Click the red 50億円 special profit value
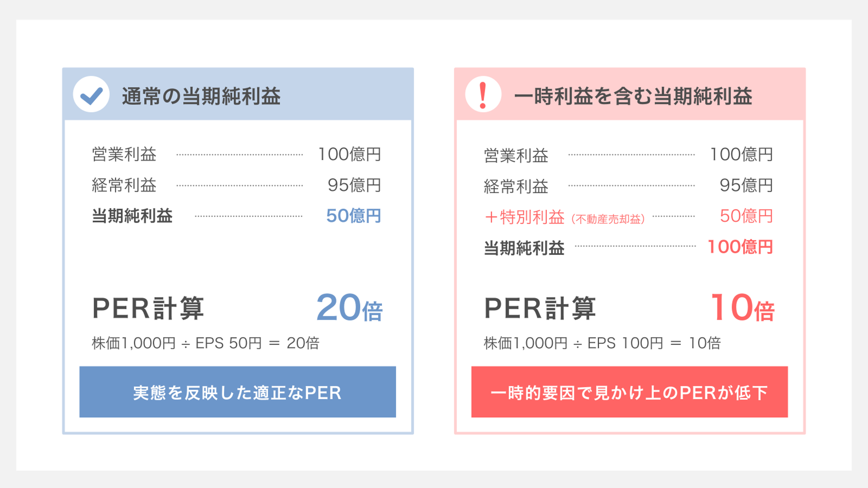The height and width of the screenshot is (488, 868). tap(746, 216)
